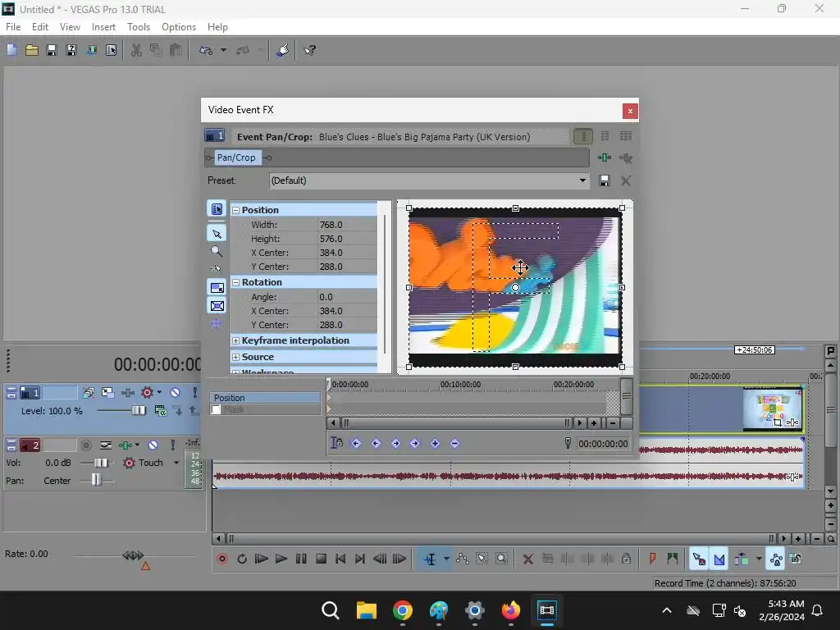Select the Zoom magnifier tool in Pan/Crop
This screenshot has width=840, height=630.
tap(217, 251)
